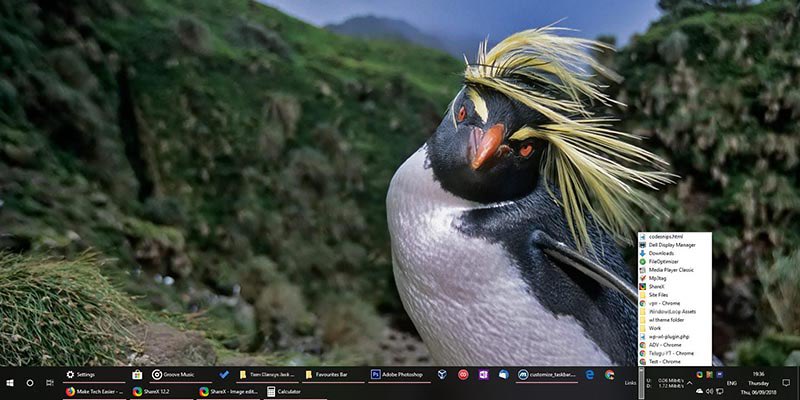Screen dimensions: 800x400
Task: Open the OneNote taskbar icon
Action: point(483,374)
